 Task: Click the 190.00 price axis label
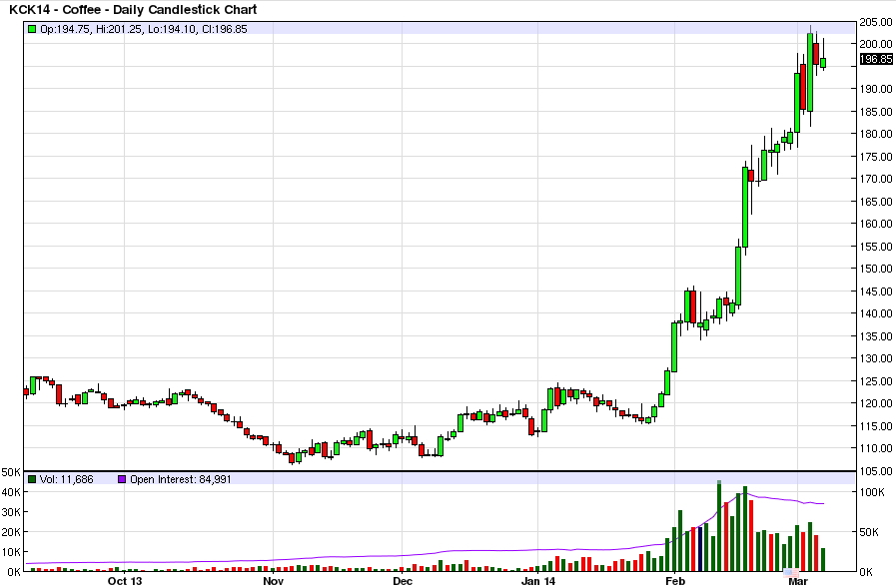click(876, 89)
